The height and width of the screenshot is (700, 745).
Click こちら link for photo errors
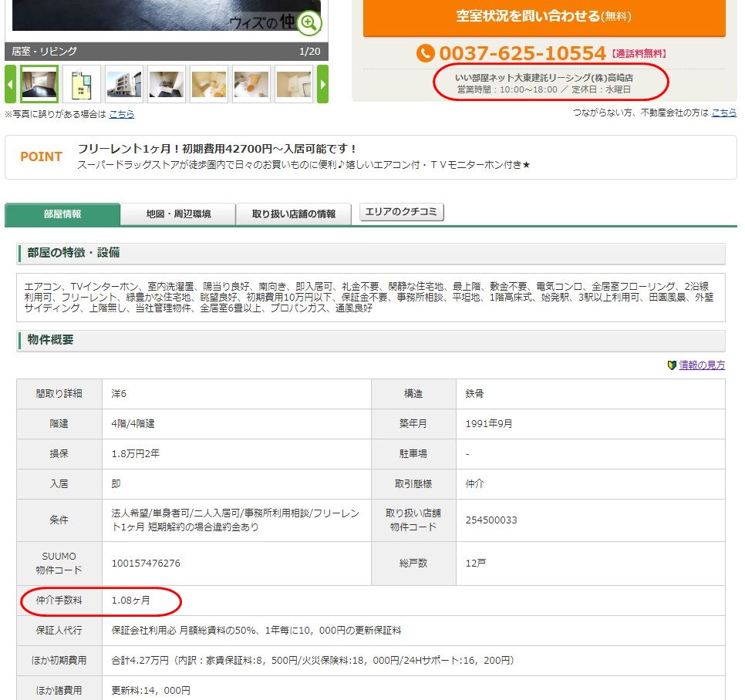coord(122,114)
